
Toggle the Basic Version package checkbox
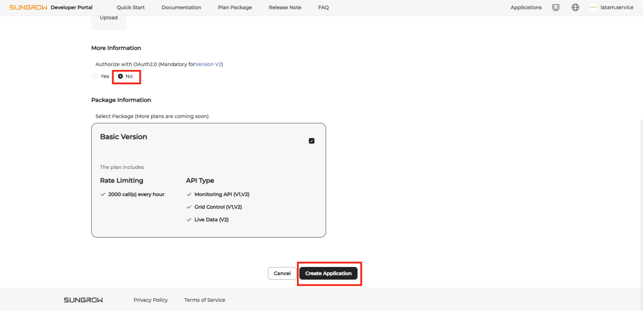point(311,141)
